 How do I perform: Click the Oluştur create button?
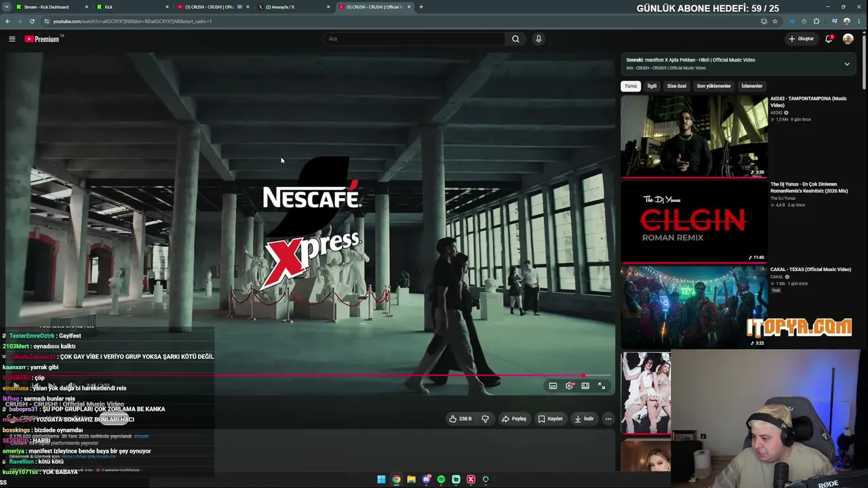point(801,39)
